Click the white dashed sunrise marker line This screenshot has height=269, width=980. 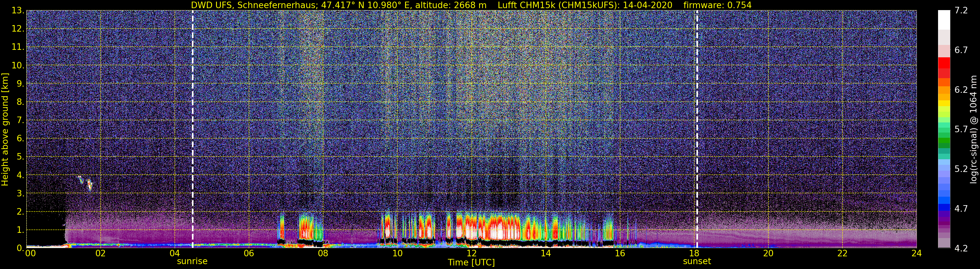[193, 129]
